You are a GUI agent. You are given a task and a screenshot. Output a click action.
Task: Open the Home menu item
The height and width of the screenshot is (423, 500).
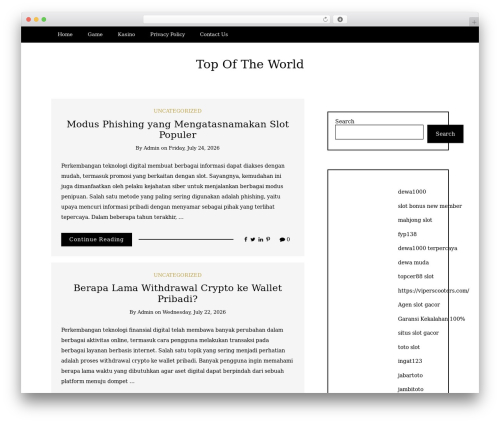65,34
